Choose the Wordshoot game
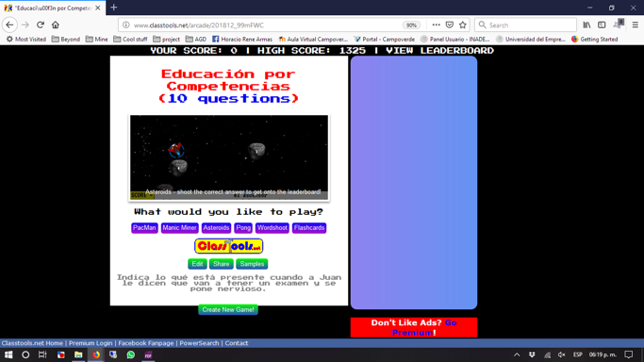 click(x=272, y=228)
